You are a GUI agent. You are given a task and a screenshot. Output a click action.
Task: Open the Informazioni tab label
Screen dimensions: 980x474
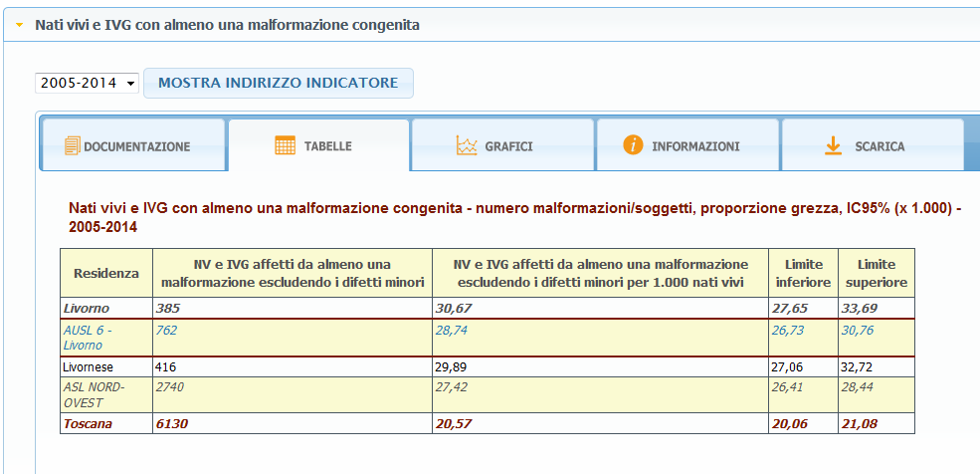pyautogui.click(x=695, y=146)
